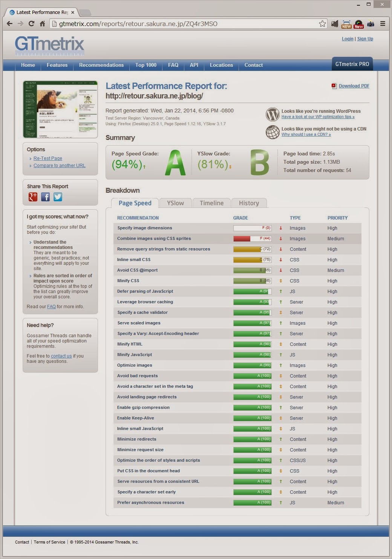Close the Latest Performance Report browser tab
392x559 pixels.
tap(73, 12)
